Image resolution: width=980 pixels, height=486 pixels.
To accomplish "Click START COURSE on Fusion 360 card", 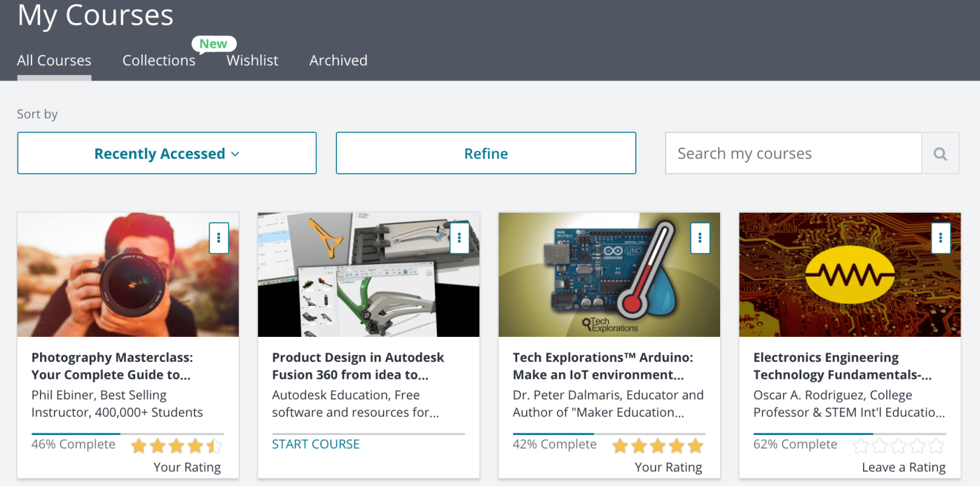I will click(x=315, y=444).
